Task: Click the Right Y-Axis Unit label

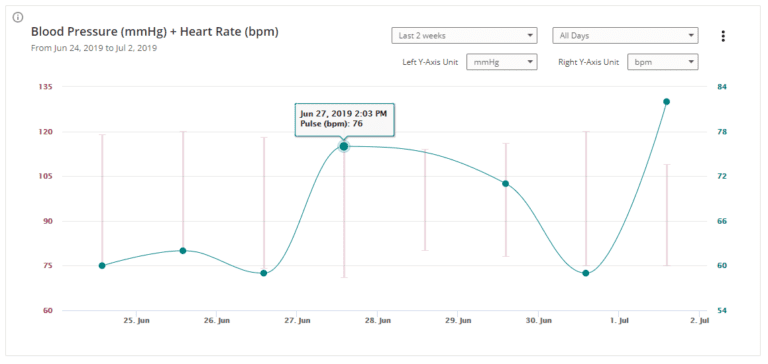Action: 589,63
